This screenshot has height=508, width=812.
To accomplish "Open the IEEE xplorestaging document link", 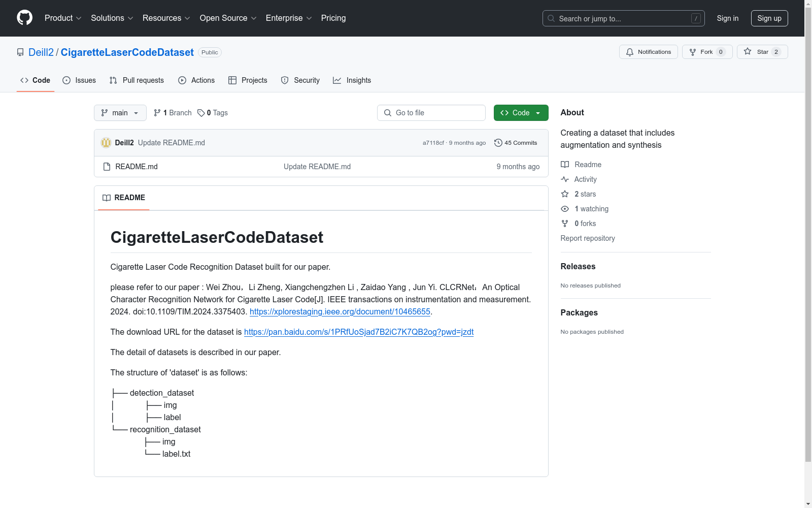I will tap(340, 311).
